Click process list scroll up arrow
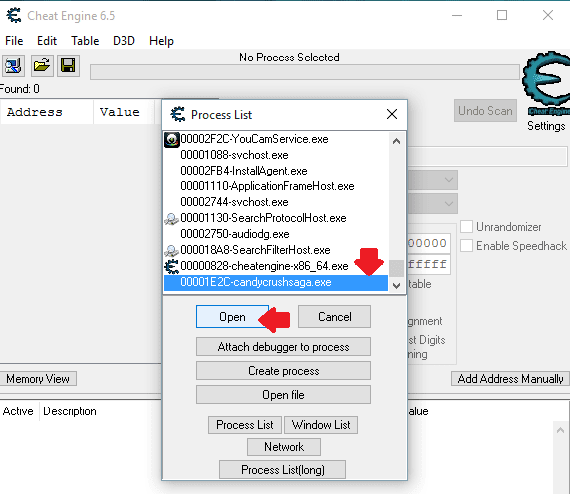Viewport: 570px width, 494px height. (397, 141)
